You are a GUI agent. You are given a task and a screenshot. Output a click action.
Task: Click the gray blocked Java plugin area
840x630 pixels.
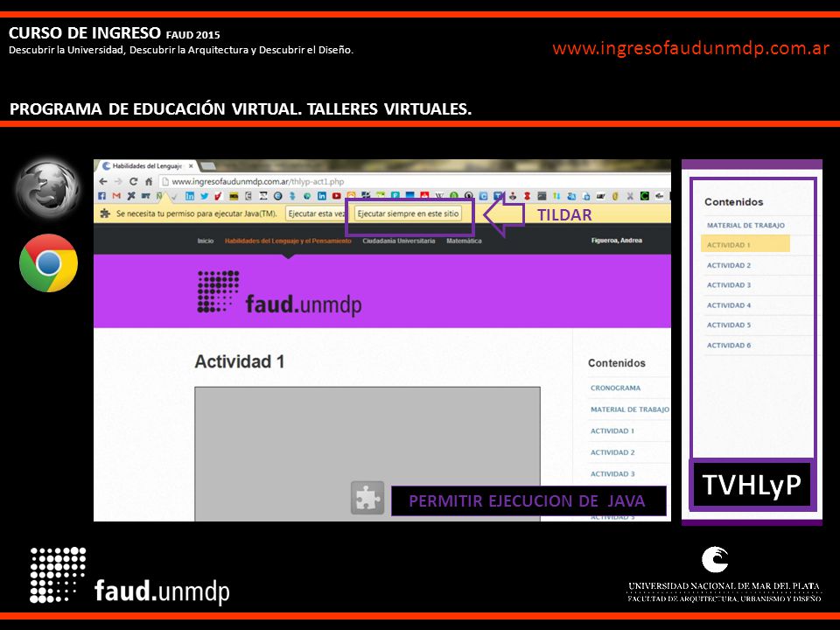click(367, 453)
